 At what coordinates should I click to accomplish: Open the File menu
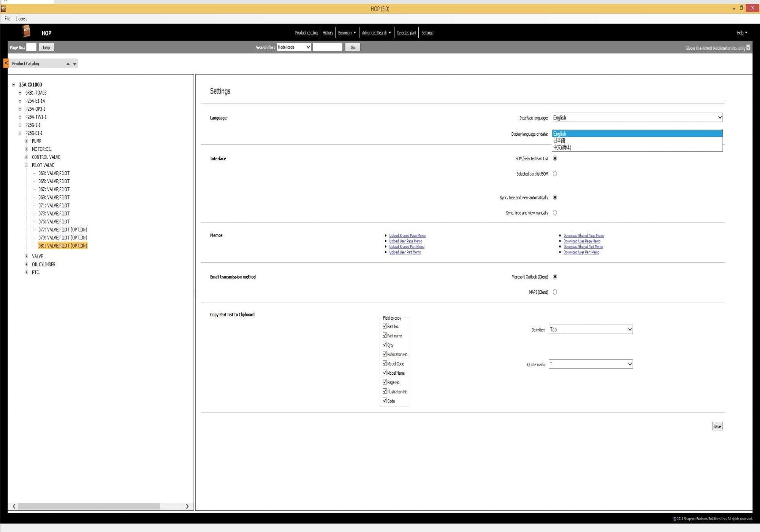7,19
